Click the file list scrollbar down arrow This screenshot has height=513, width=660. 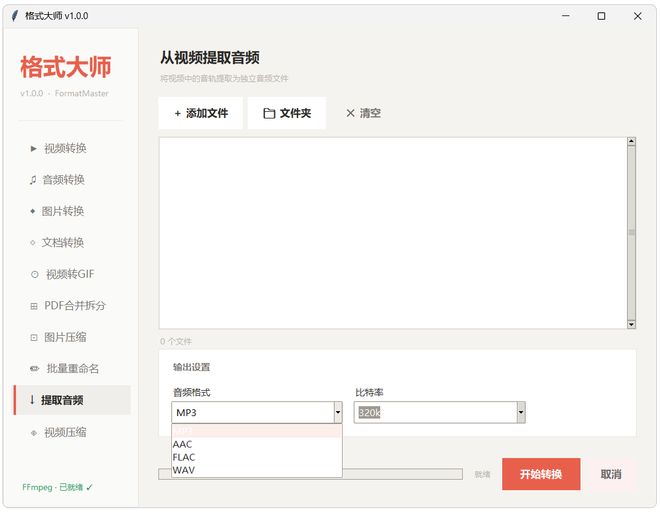click(x=631, y=324)
